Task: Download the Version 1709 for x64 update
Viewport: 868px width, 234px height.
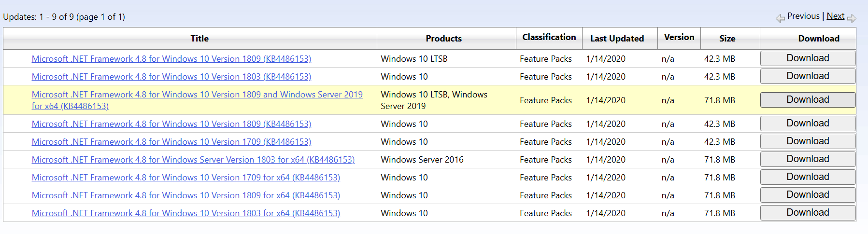Action: (x=808, y=177)
